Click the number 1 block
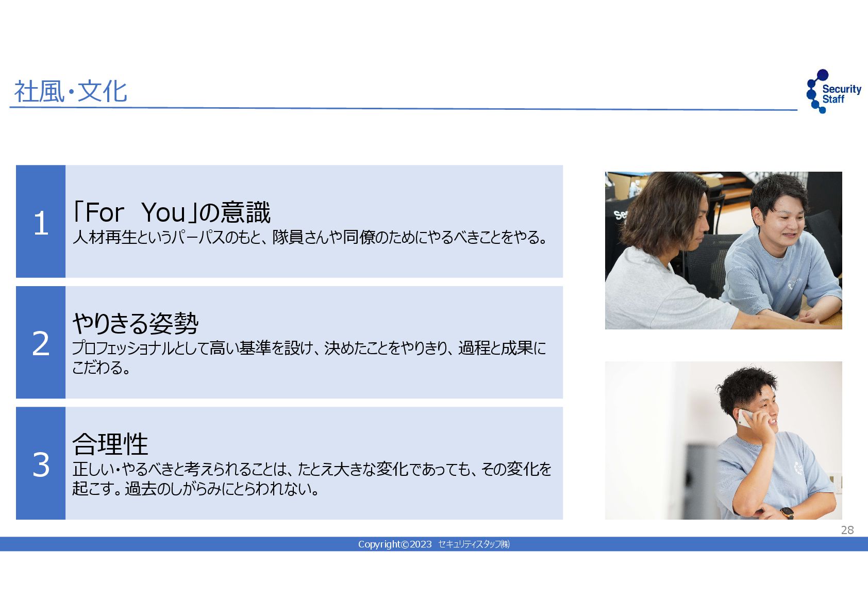 41,222
